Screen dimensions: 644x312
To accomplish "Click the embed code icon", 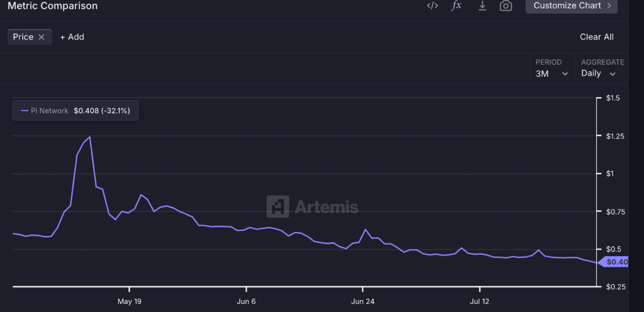I will [432, 6].
